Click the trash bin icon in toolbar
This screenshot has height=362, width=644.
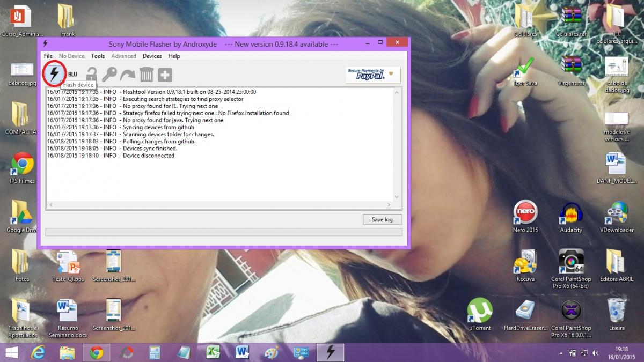(146, 75)
